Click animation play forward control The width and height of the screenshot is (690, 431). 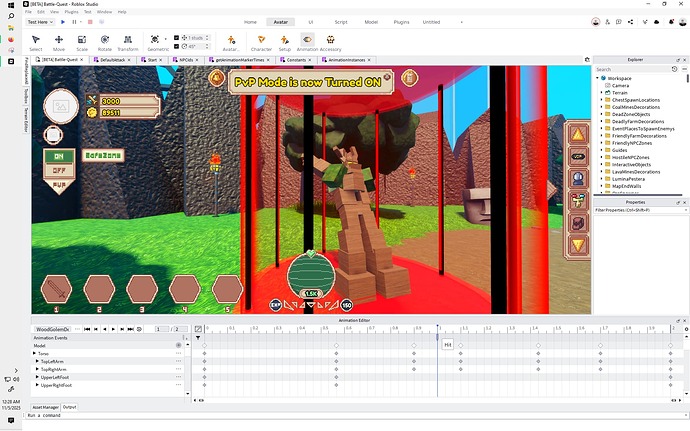(113, 329)
